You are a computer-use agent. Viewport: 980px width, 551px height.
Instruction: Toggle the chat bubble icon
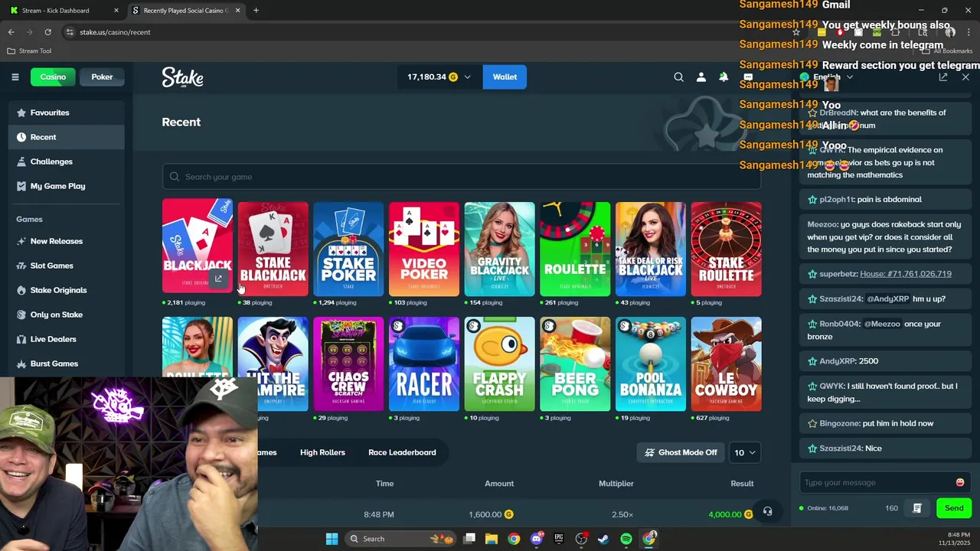748,77
